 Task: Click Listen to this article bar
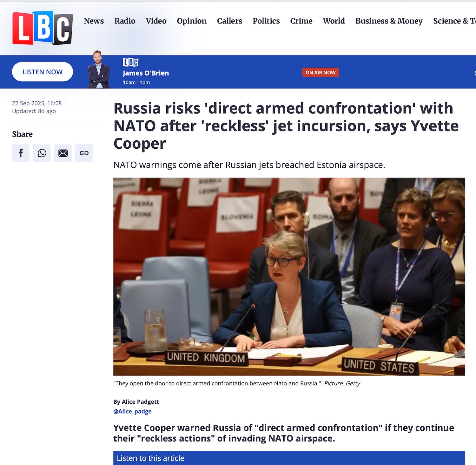pos(289,458)
